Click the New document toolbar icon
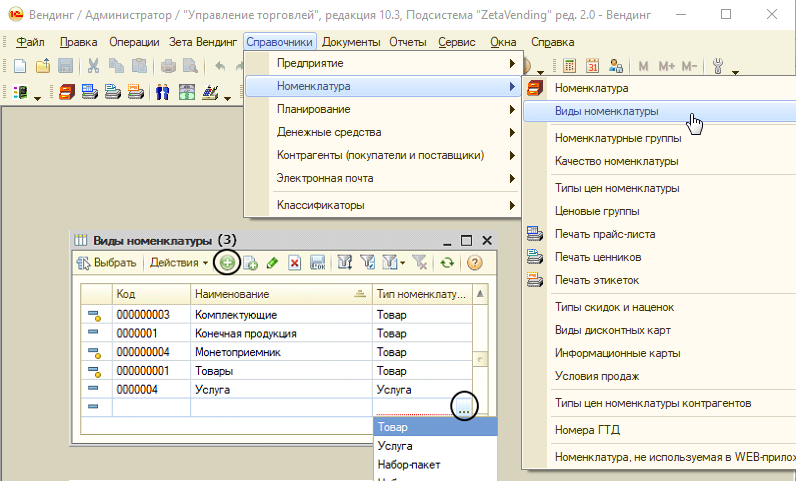The height and width of the screenshot is (481, 796). tap(20, 66)
